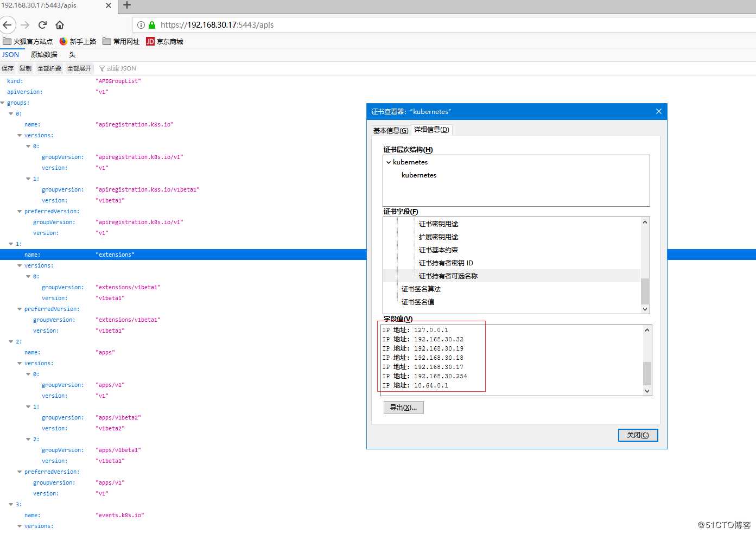
Task: Click the 保存 save button
Action: tap(8, 68)
